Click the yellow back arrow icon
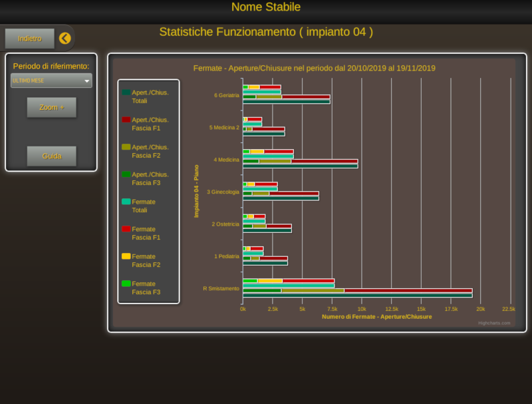 (65, 39)
